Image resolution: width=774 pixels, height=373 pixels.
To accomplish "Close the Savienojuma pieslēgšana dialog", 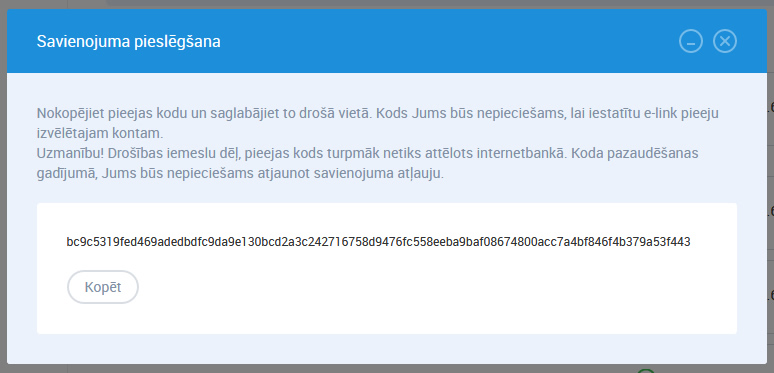I will coord(725,41).
